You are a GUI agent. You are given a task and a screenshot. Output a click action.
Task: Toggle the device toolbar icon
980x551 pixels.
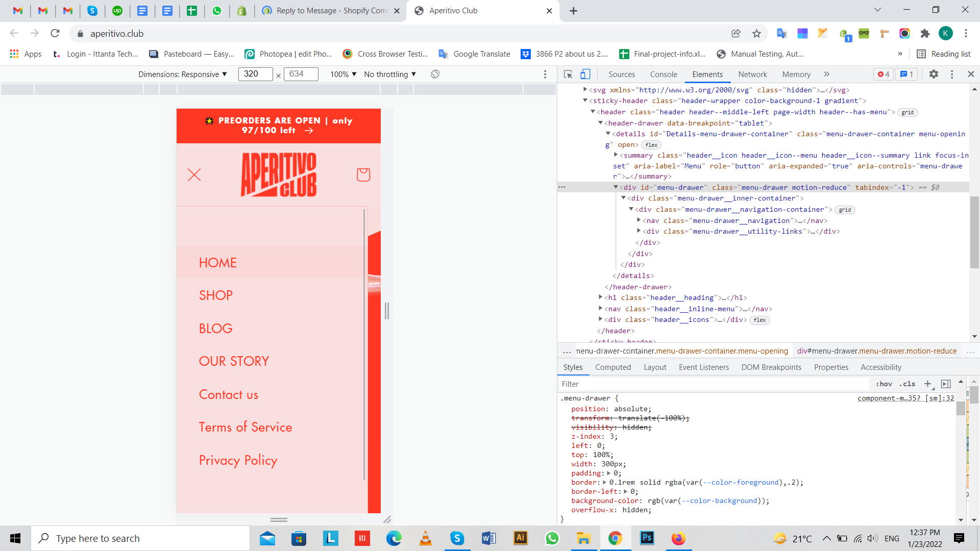point(585,74)
